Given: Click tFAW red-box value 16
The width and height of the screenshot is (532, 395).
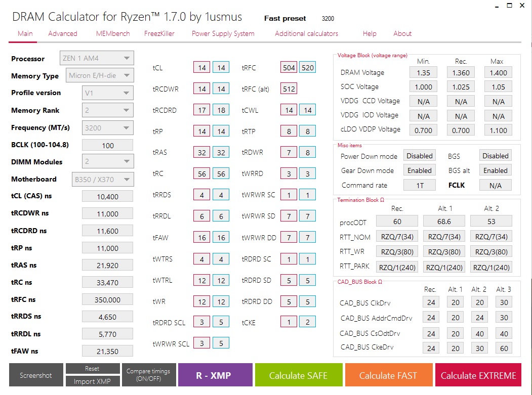Looking at the screenshot, I should pyautogui.click(x=202, y=237).
